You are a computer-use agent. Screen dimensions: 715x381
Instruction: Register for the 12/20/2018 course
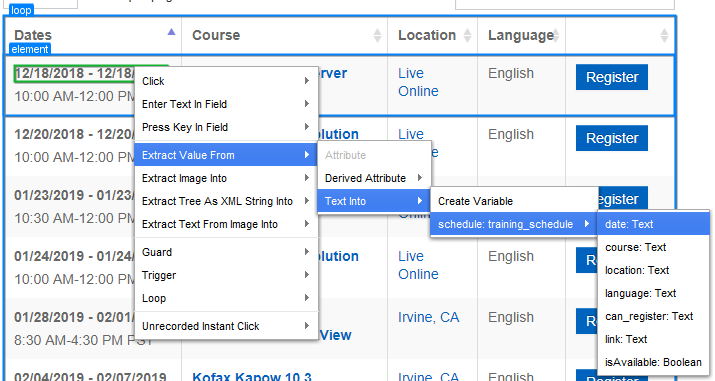(x=611, y=138)
